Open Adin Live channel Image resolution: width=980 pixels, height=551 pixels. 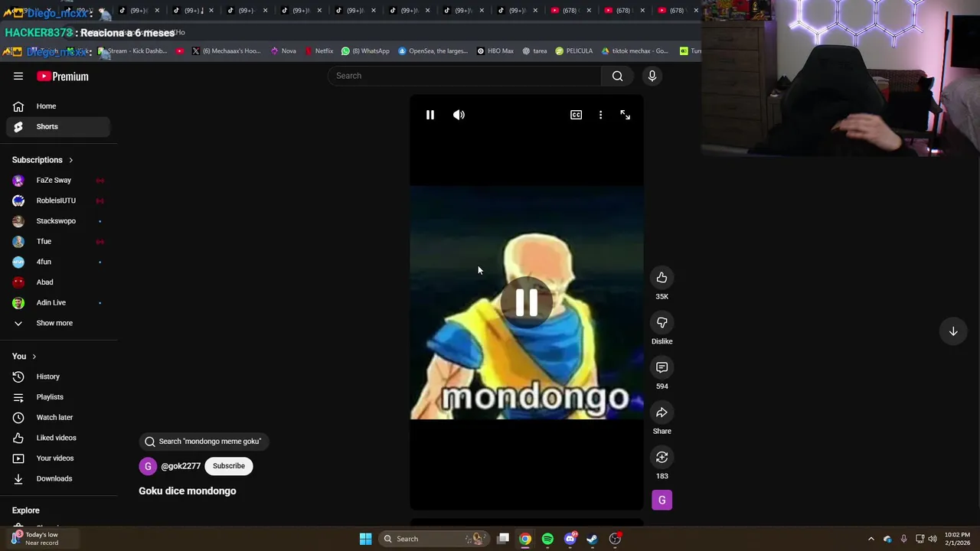coord(58,302)
